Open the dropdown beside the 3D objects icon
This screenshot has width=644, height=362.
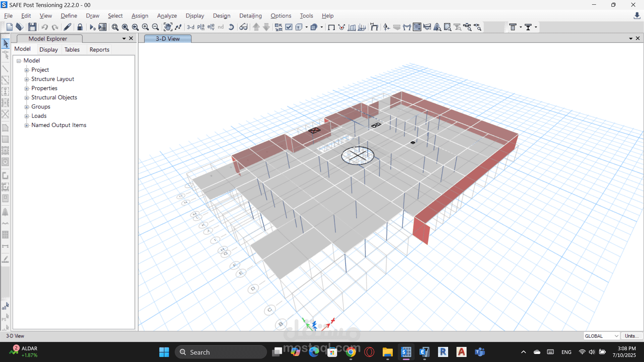pos(322,27)
